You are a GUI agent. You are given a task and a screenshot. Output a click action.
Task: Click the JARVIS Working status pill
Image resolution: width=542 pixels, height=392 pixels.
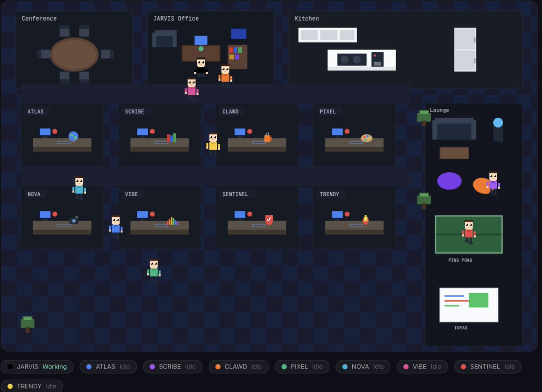pyautogui.click(x=37, y=367)
